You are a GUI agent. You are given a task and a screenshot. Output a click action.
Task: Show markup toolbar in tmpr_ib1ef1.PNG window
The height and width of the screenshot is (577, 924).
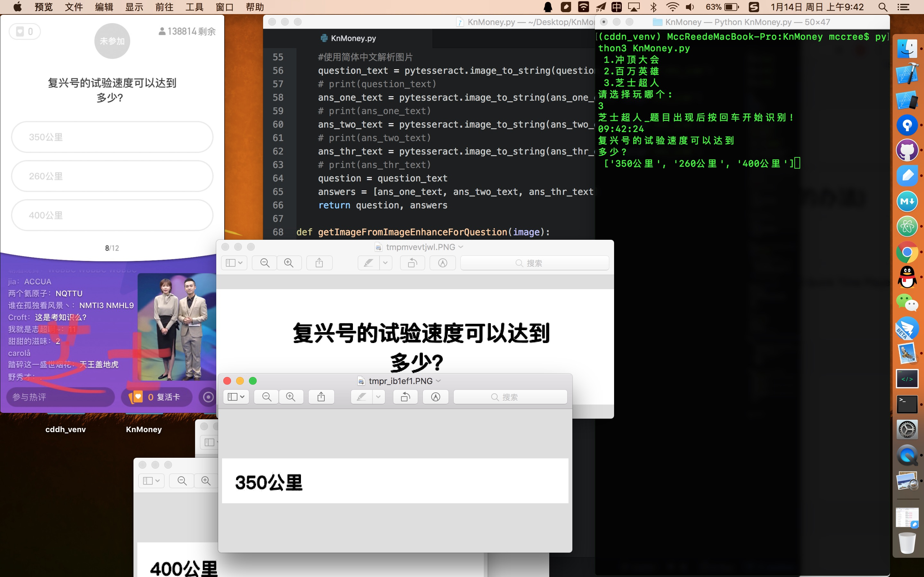click(x=435, y=397)
